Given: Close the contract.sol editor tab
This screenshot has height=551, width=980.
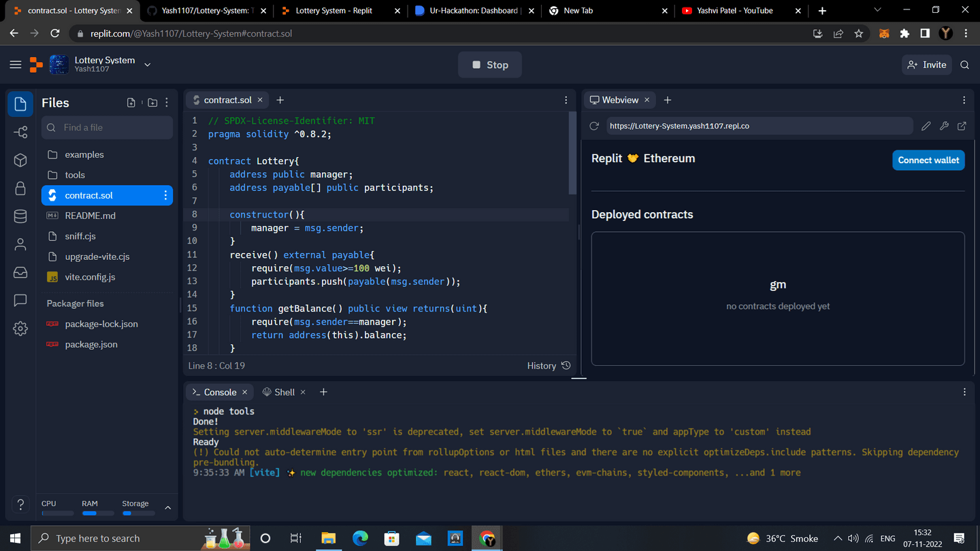Looking at the screenshot, I should (260, 100).
